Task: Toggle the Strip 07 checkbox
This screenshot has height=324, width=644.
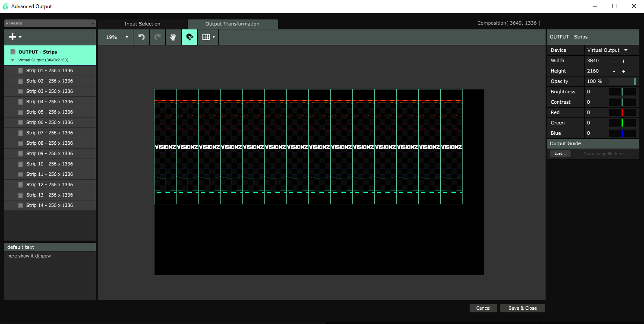Action: pos(20,133)
